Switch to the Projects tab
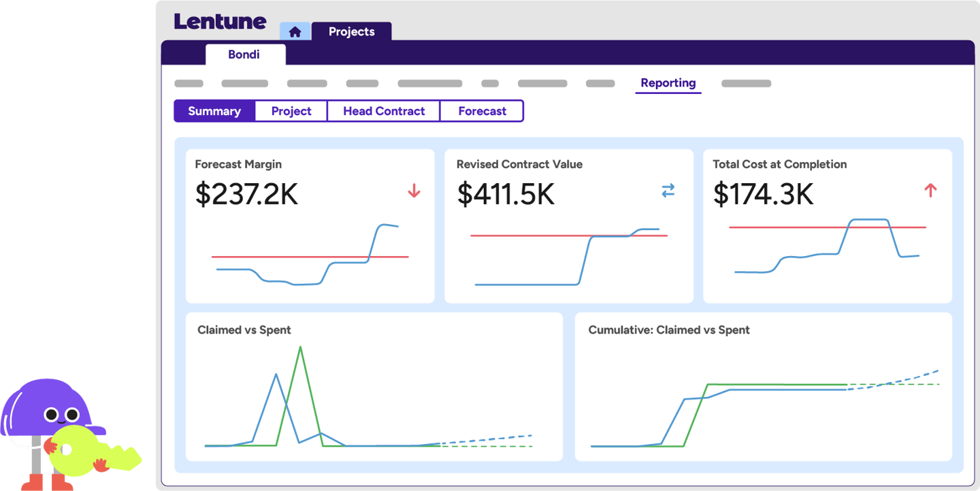The width and height of the screenshot is (980, 491). click(352, 31)
